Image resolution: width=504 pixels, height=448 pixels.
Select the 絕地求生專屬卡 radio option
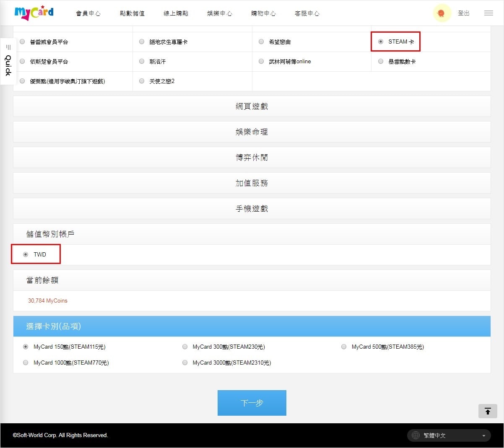[x=142, y=42]
